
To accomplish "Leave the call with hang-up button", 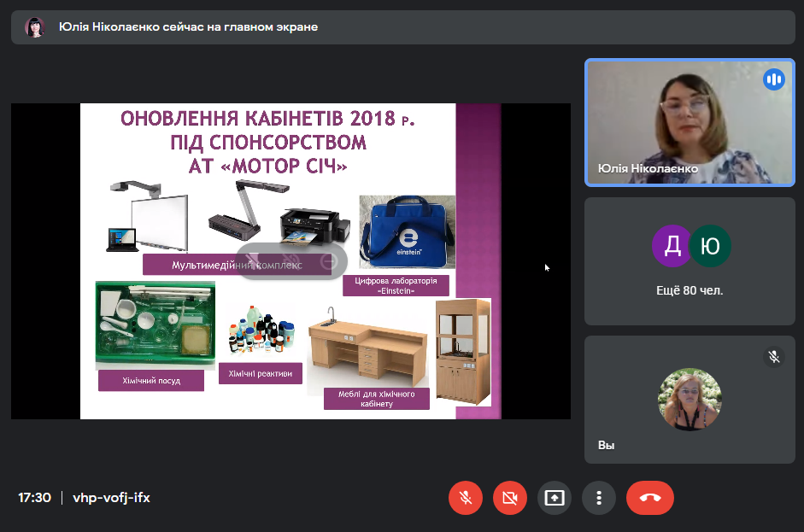I will pyautogui.click(x=649, y=498).
